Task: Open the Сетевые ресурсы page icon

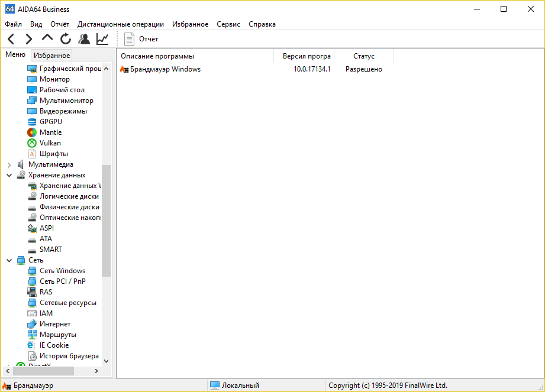Action: 32,303
